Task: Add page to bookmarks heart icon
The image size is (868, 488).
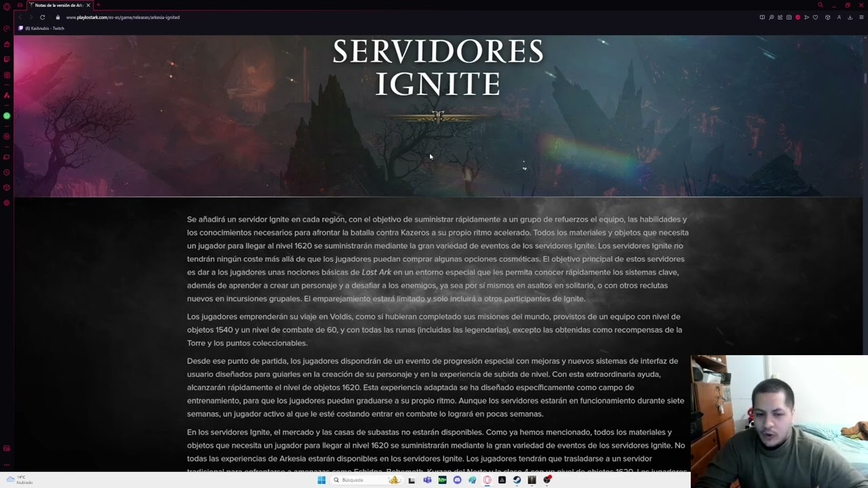Action: click(815, 17)
